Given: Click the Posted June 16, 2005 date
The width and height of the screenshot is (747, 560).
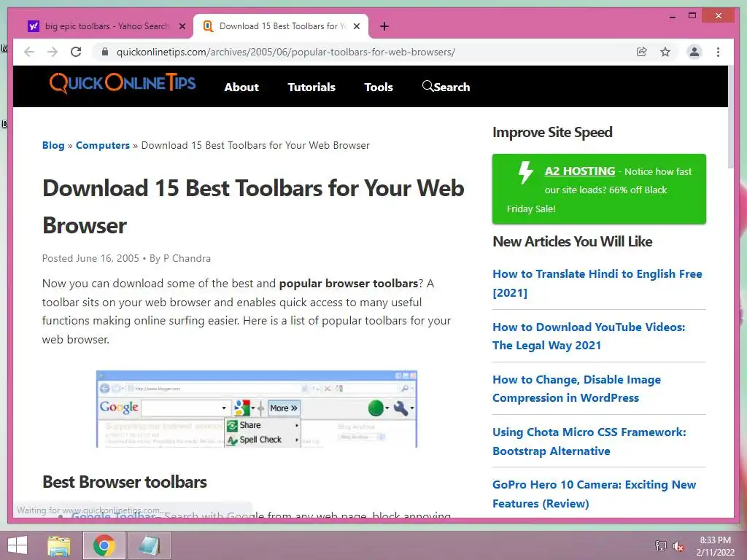Looking at the screenshot, I should (90, 258).
